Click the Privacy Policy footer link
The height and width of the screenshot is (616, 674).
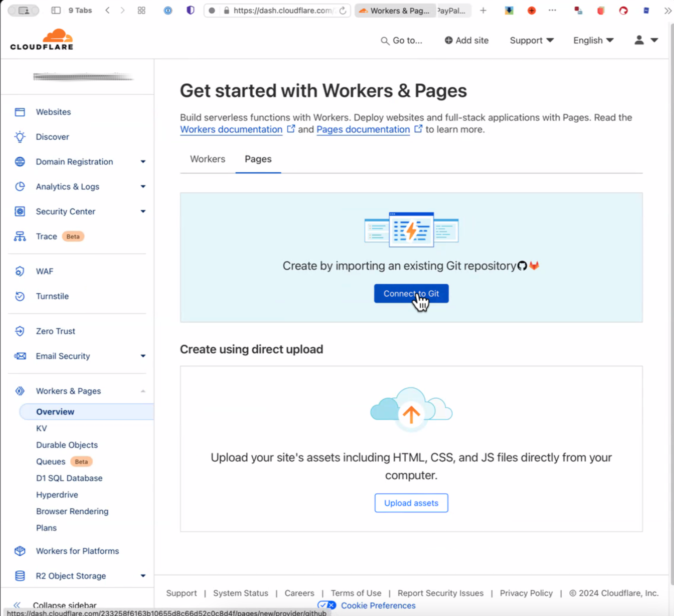tap(526, 593)
